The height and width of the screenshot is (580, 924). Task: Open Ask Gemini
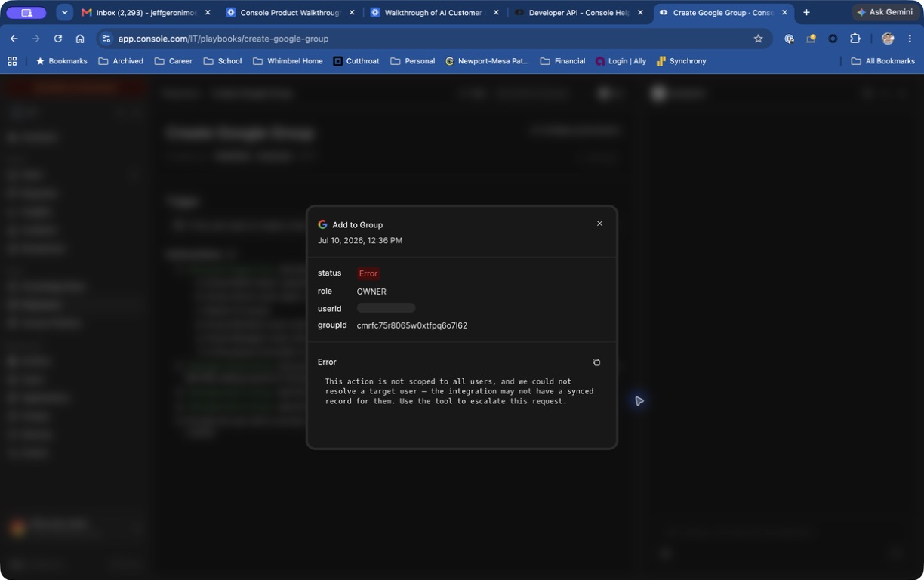884,12
